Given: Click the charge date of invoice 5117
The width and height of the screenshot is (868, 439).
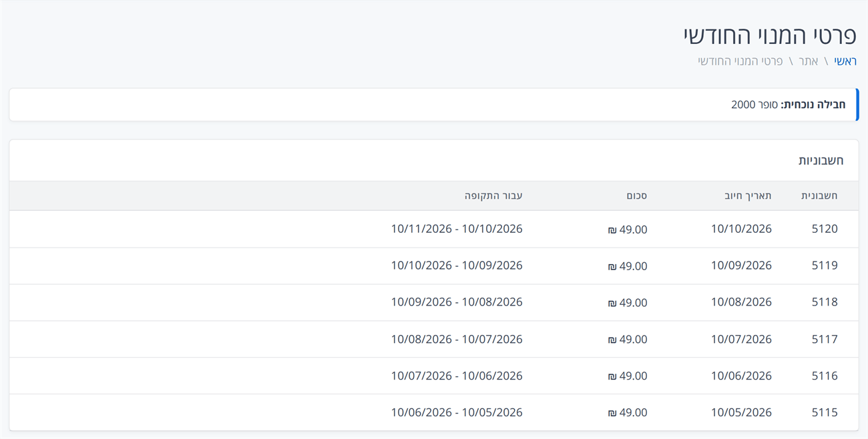Looking at the screenshot, I should [x=741, y=339].
